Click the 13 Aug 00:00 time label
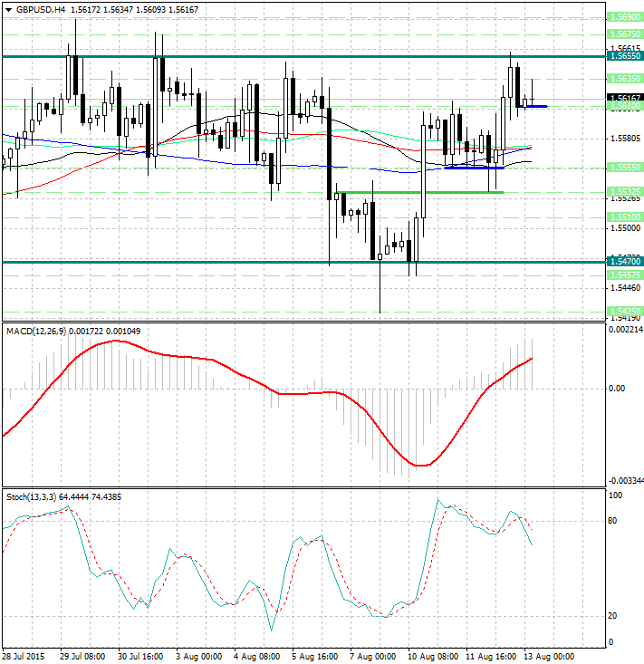 click(x=547, y=655)
